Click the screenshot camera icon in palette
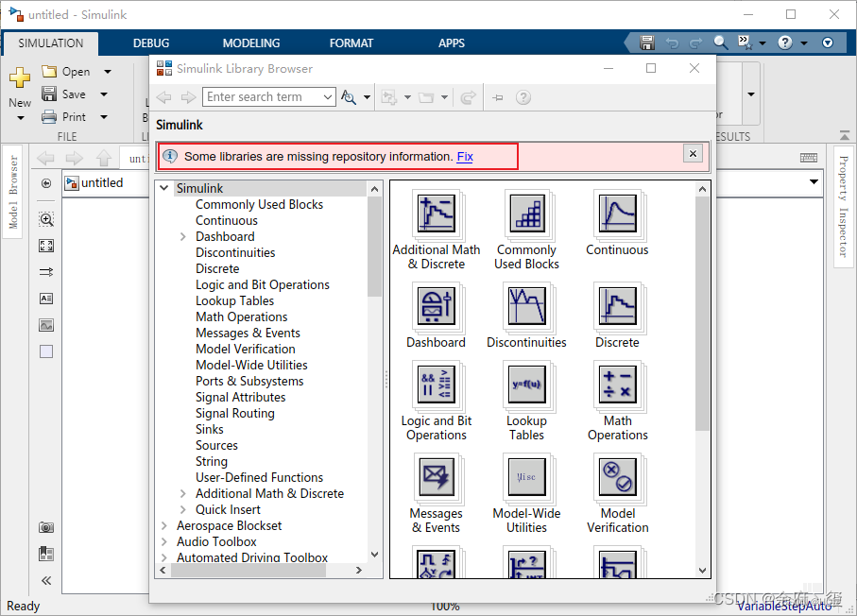Image resolution: width=857 pixels, height=616 pixels. pos(46,527)
